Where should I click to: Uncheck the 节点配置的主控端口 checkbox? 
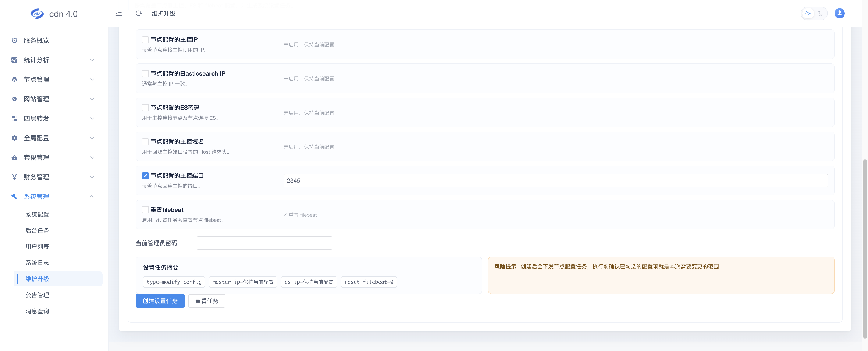coord(145,175)
